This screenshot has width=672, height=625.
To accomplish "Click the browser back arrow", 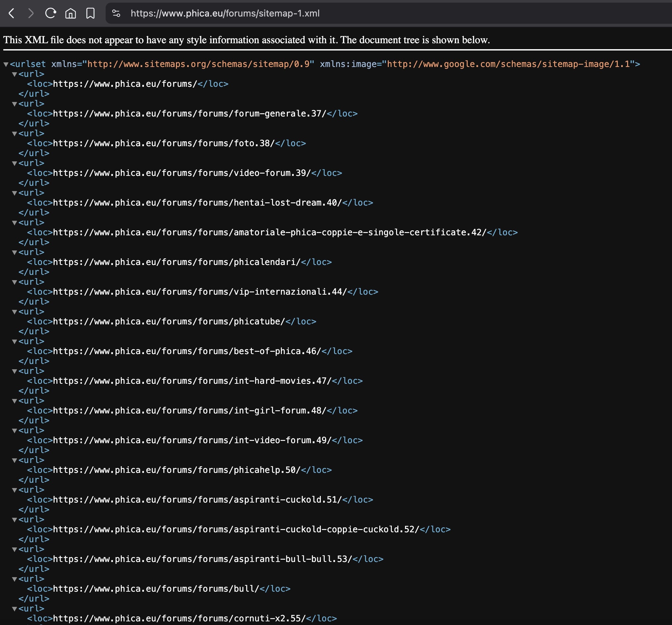I will (x=12, y=14).
